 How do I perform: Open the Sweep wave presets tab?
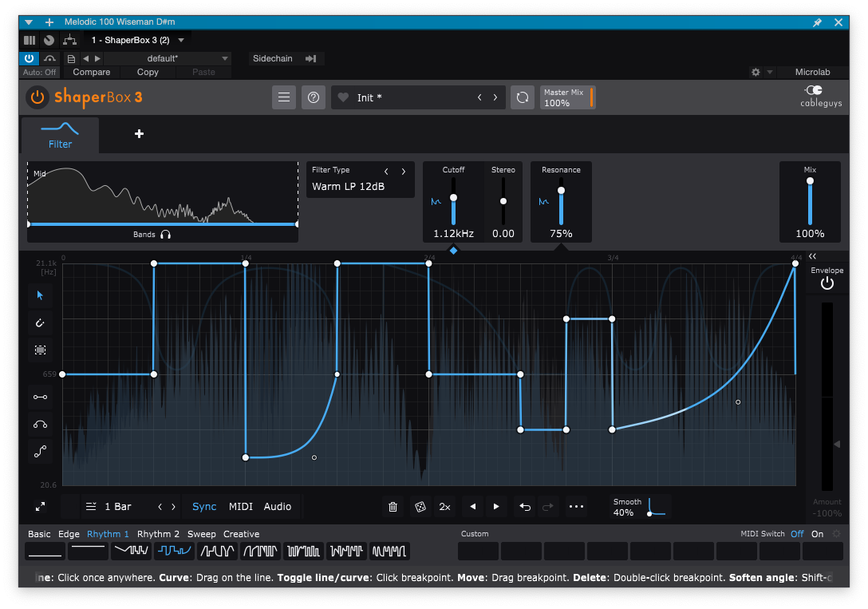tap(202, 534)
